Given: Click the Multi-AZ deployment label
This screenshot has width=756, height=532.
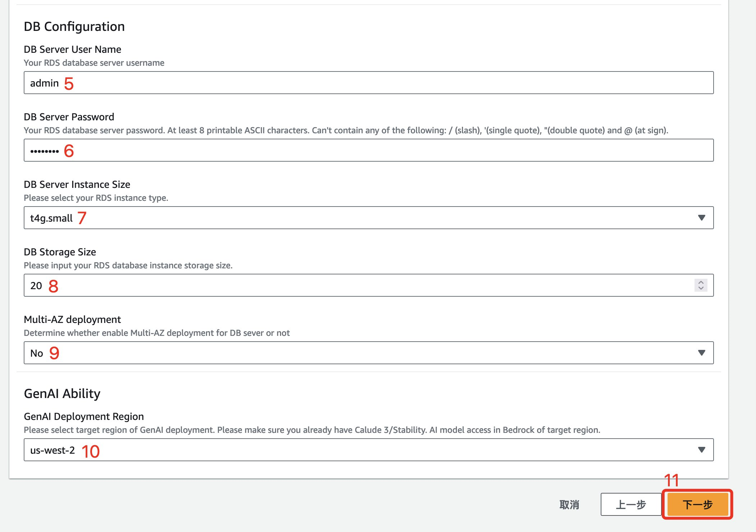Looking at the screenshot, I should coord(72,319).
